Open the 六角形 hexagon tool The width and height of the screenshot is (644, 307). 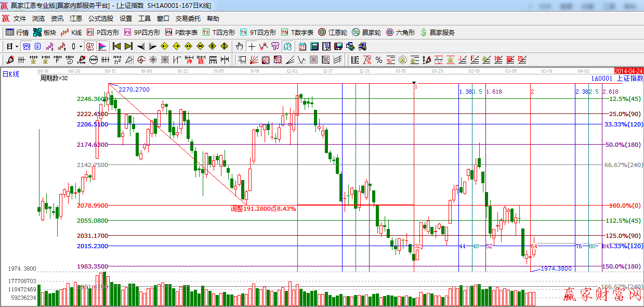[x=400, y=32]
